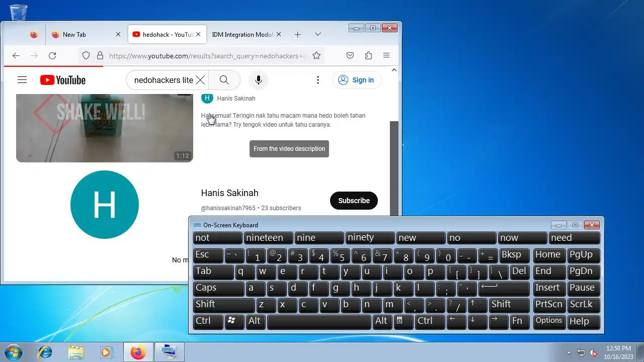Image resolution: width=644 pixels, height=362 pixels.
Task: Toggle the right Shift key
Action: pos(509,305)
